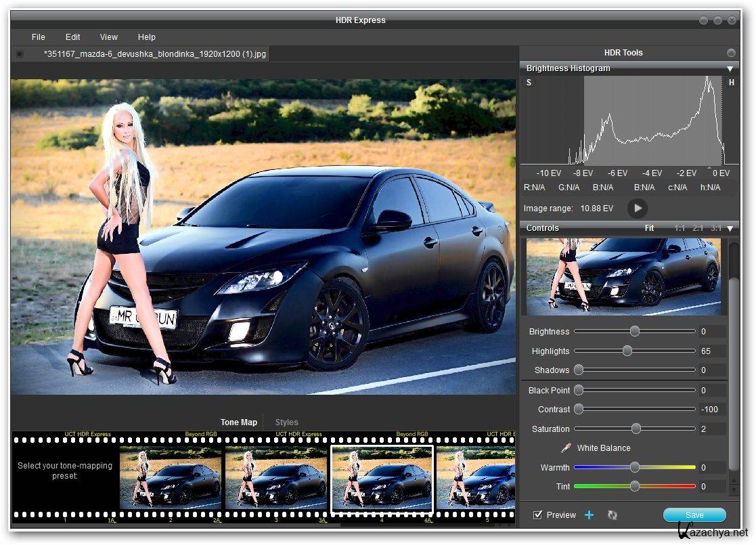Viewport: 756px width, 545px height.
Task: Click the Warmth slider handle
Action: click(x=635, y=467)
